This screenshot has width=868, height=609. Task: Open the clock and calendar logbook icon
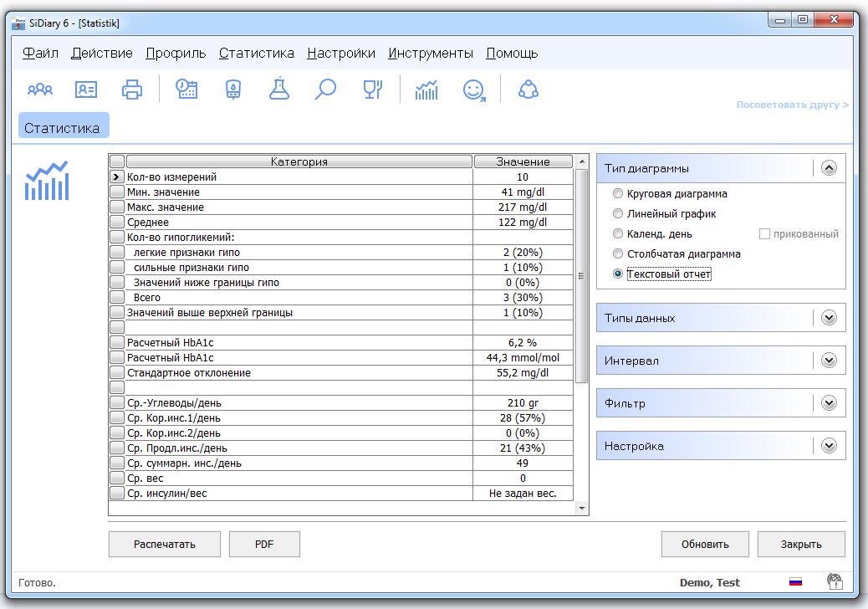[186, 90]
